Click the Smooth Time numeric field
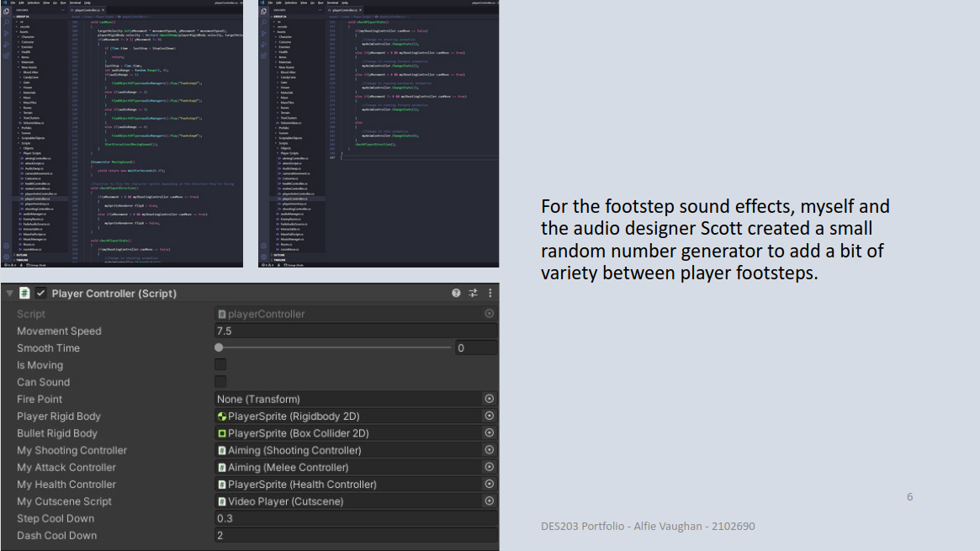Image resolution: width=980 pixels, height=551 pixels. 476,347
